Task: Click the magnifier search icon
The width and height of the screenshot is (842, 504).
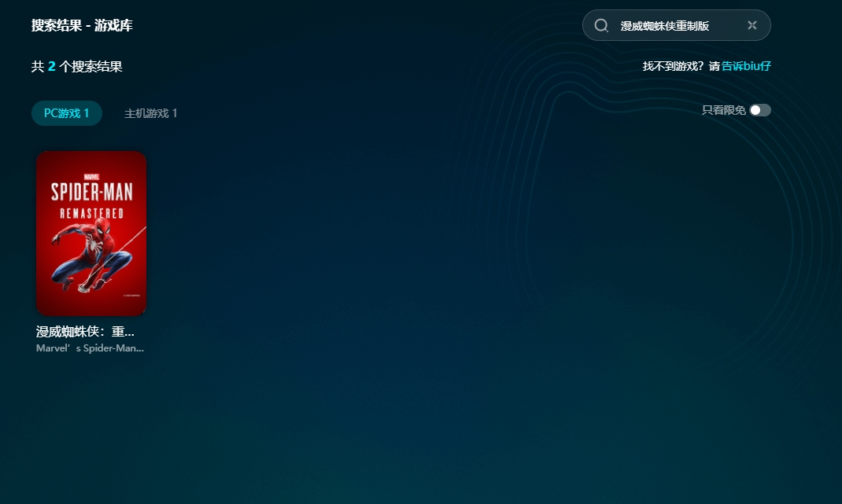Action: point(601,25)
